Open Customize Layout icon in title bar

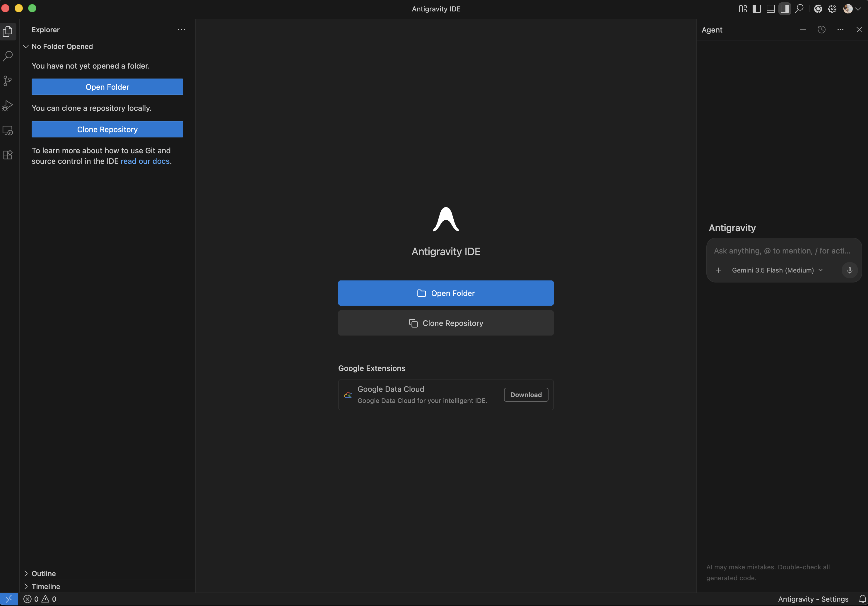coord(742,9)
